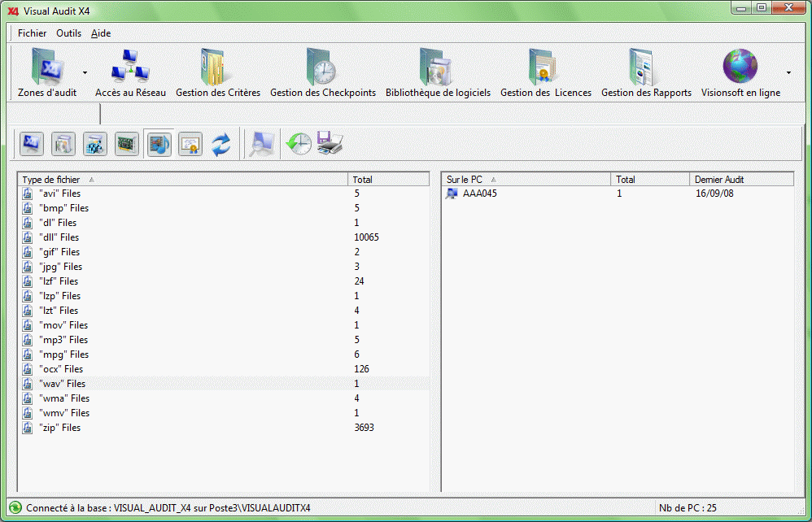
Task: Sort by Type de fichier column
Action: pyautogui.click(x=182, y=180)
